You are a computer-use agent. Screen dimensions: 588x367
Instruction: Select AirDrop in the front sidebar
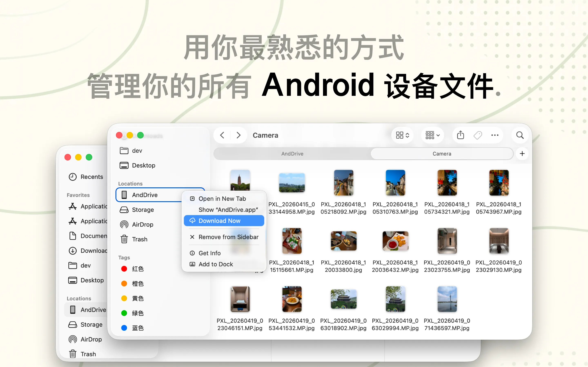coord(142,224)
